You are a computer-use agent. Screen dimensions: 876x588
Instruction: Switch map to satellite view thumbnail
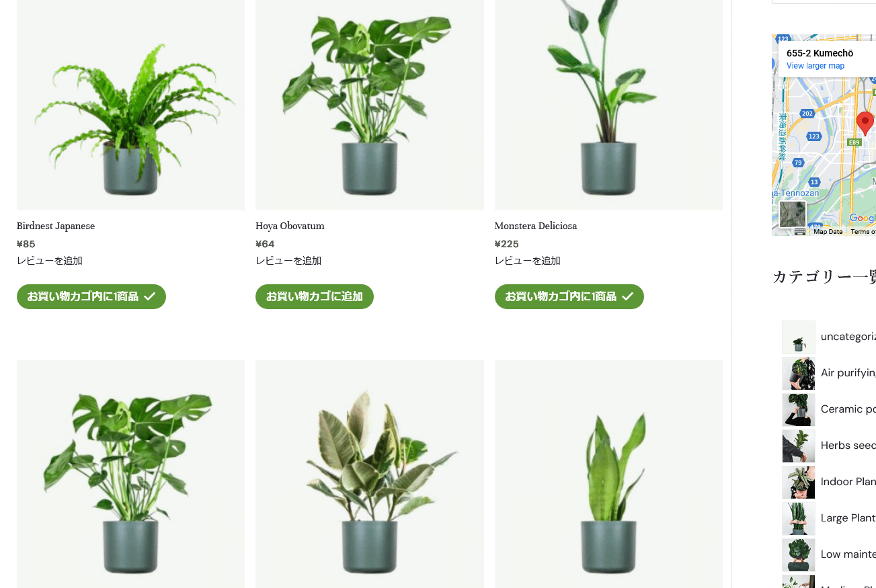(792, 214)
